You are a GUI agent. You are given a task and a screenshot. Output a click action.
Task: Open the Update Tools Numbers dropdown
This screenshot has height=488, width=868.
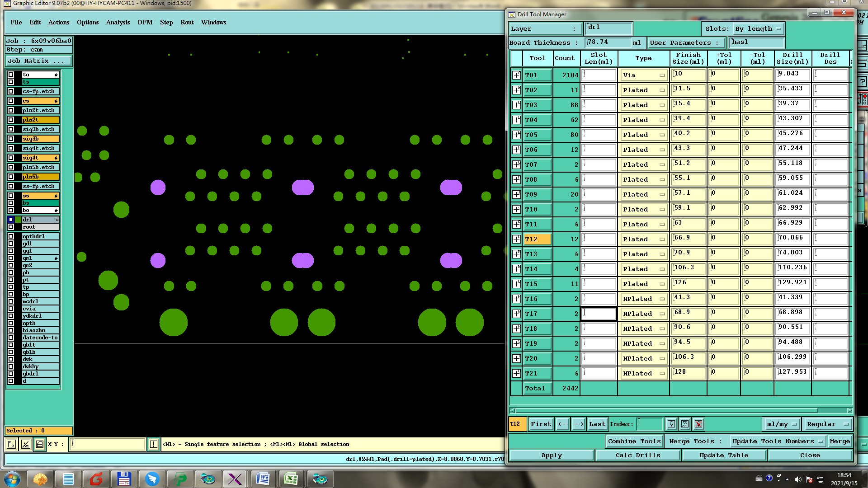(x=777, y=441)
